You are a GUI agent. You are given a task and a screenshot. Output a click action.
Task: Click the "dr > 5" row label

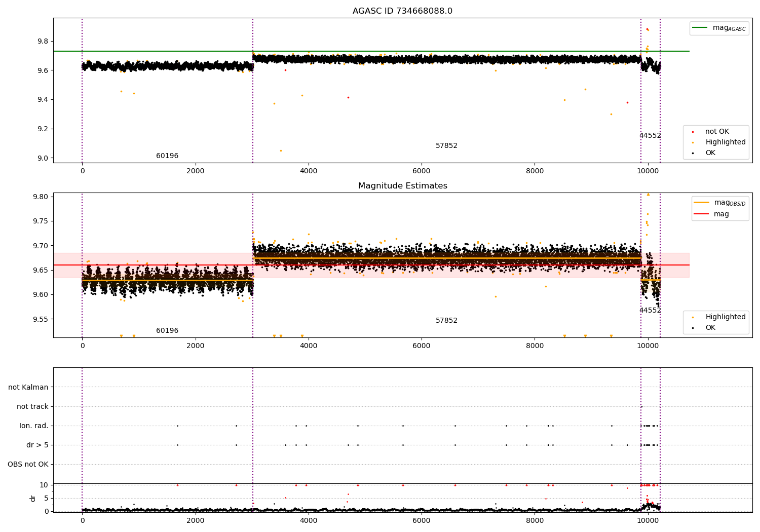[37, 445]
